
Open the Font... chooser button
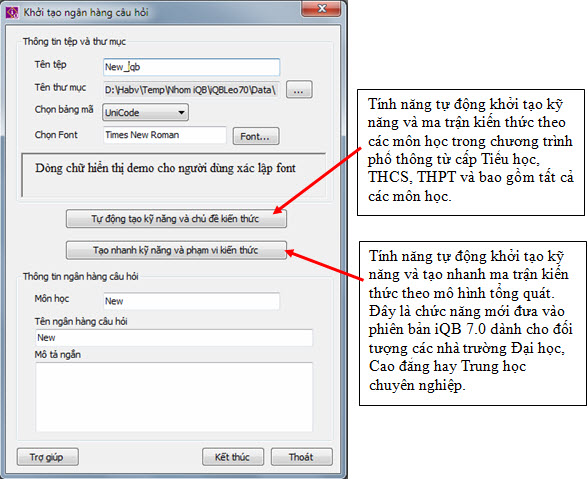256,136
